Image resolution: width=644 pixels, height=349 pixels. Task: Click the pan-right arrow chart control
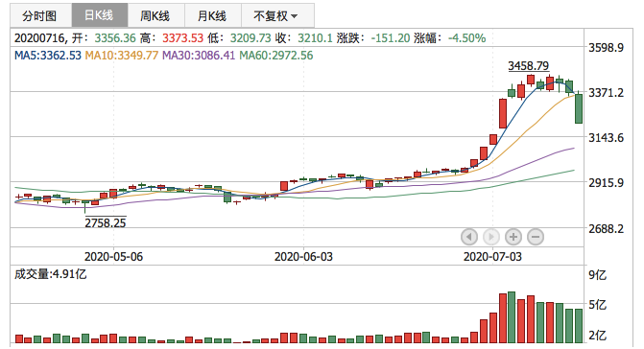(491, 237)
